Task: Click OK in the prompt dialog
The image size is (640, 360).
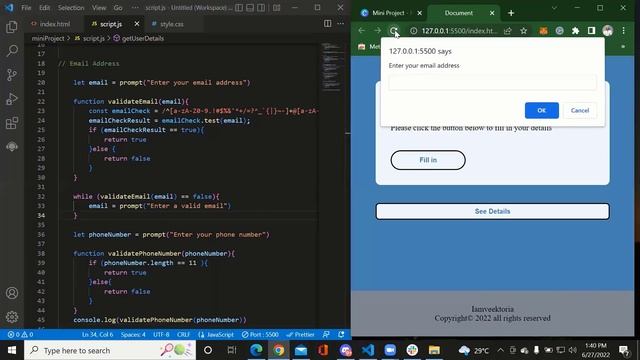Action: tap(542, 110)
